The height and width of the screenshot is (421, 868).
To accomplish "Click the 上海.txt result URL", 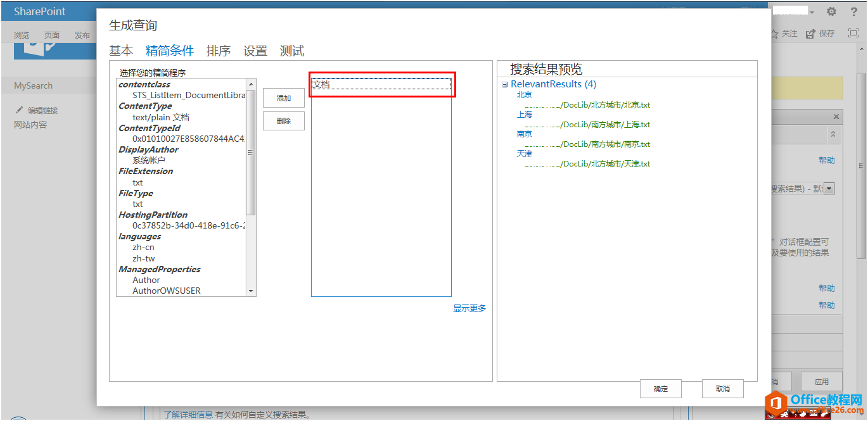I will pyautogui.click(x=587, y=125).
